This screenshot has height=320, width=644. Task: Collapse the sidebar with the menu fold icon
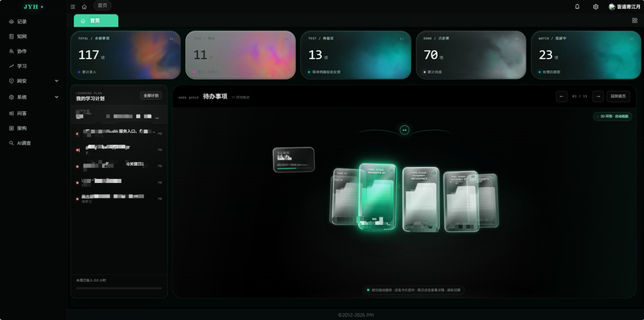click(x=72, y=6)
